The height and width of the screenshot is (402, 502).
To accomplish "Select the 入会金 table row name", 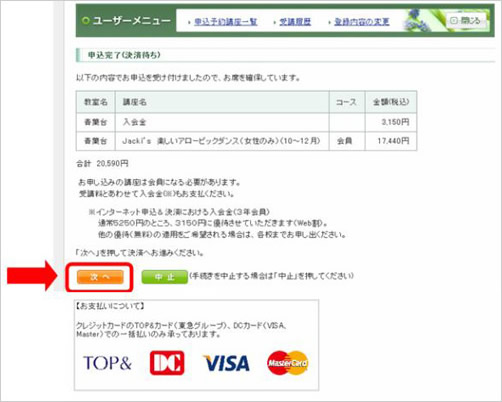I will click(x=134, y=122).
